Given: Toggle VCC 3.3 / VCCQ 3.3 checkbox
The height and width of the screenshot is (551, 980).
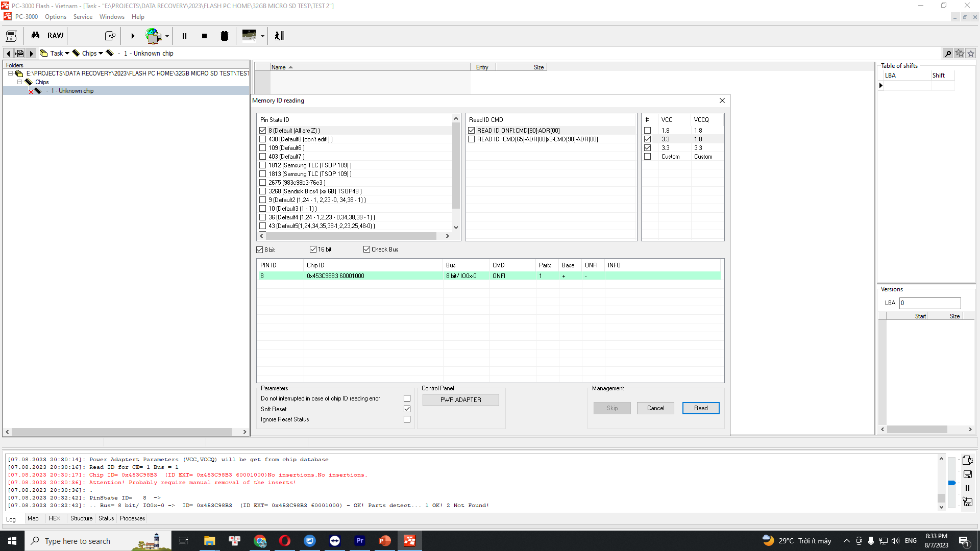Looking at the screenshot, I should click(x=647, y=148).
